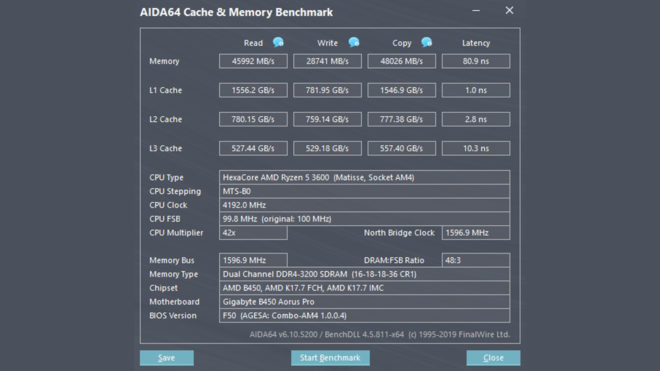Click the DRAM:FSB Ratio field 48:3
The width and height of the screenshot is (660, 371).
476,260
